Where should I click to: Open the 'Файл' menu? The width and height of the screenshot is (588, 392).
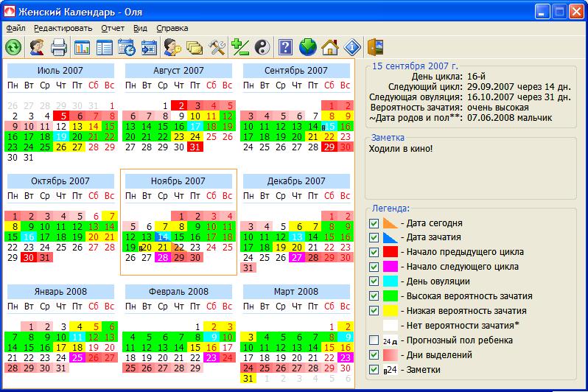(15, 28)
